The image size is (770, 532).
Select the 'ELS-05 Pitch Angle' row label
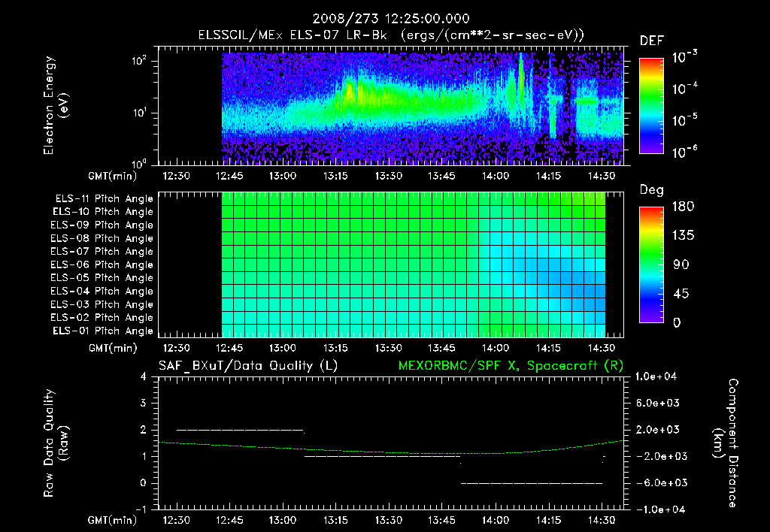click(x=102, y=278)
